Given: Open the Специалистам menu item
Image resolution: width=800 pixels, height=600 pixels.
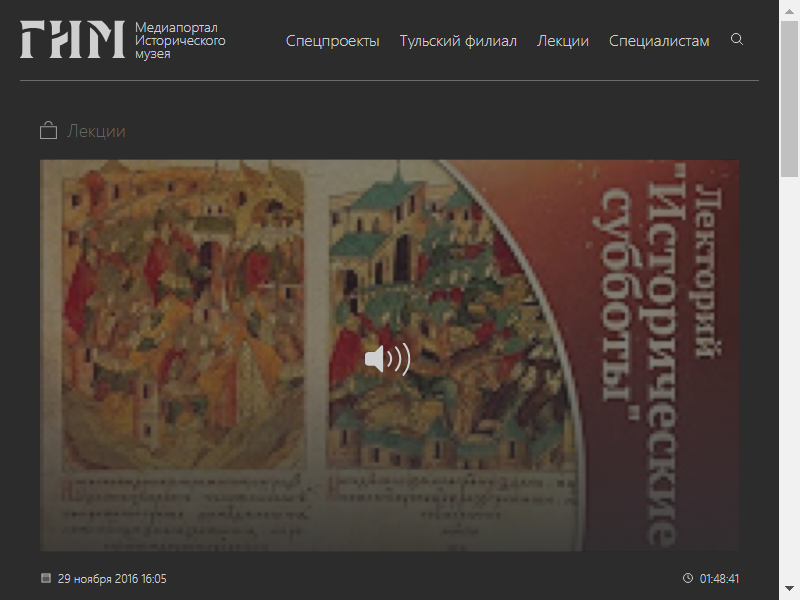Looking at the screenshot, I should pos(659,41).
